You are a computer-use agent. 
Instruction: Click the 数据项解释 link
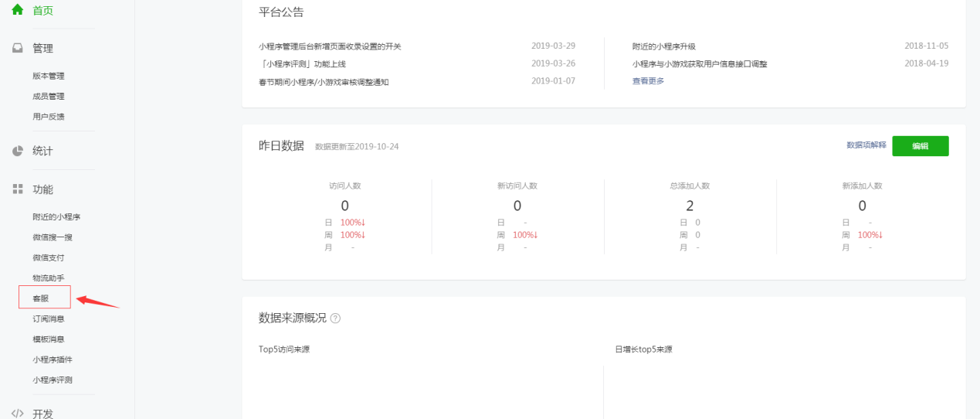(x=866, y=145)
